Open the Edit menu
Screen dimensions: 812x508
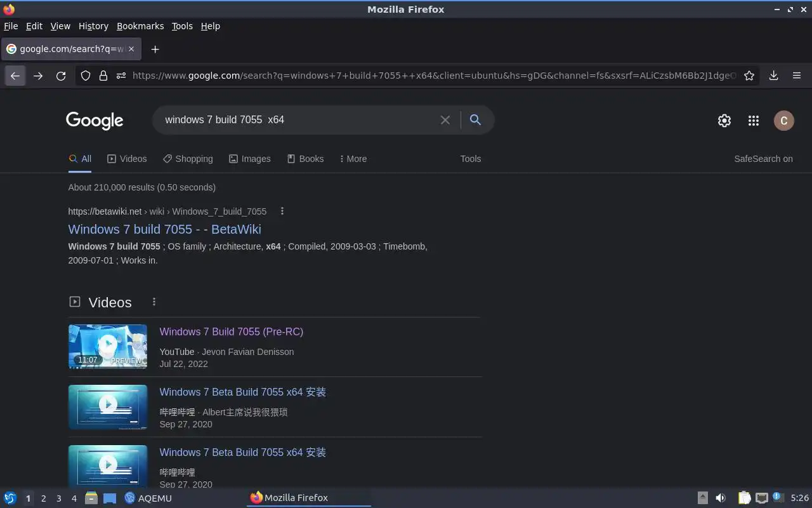click(34, 26)
